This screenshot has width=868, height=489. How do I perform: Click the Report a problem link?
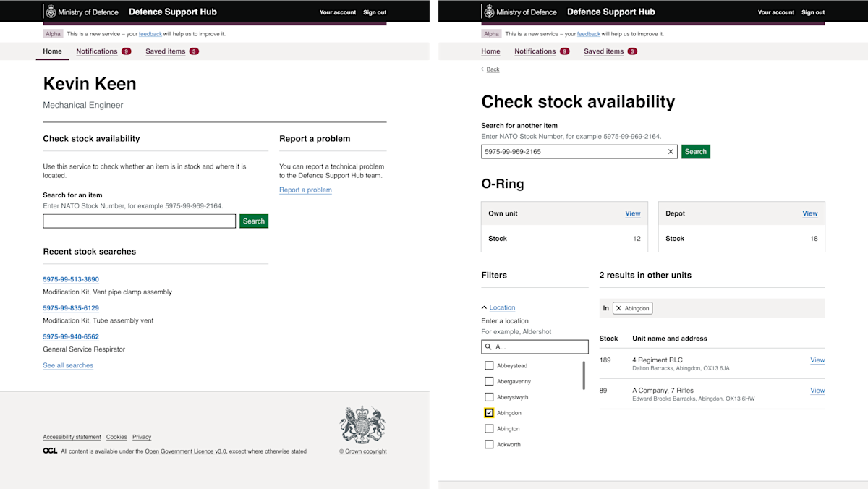[x=305, y=190]
